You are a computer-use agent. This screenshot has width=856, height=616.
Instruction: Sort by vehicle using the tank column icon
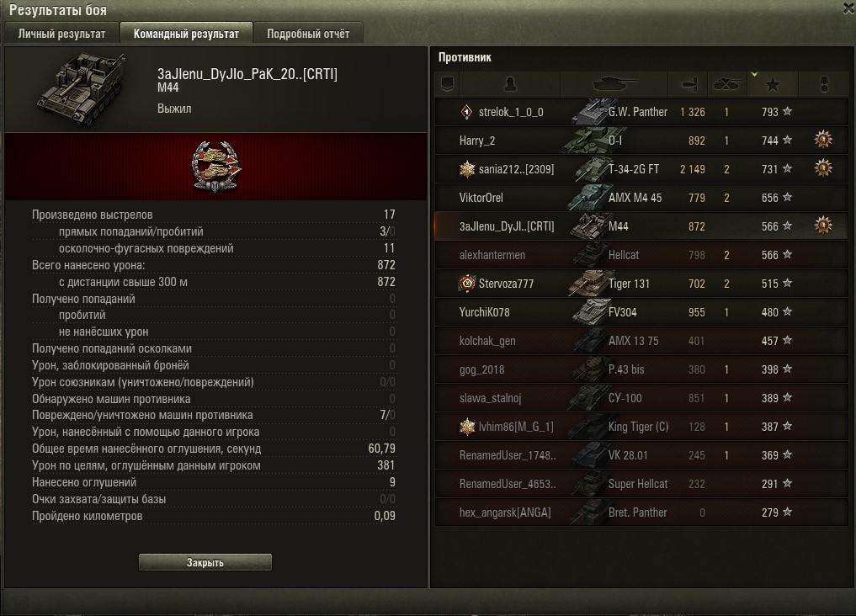[614, 84]
